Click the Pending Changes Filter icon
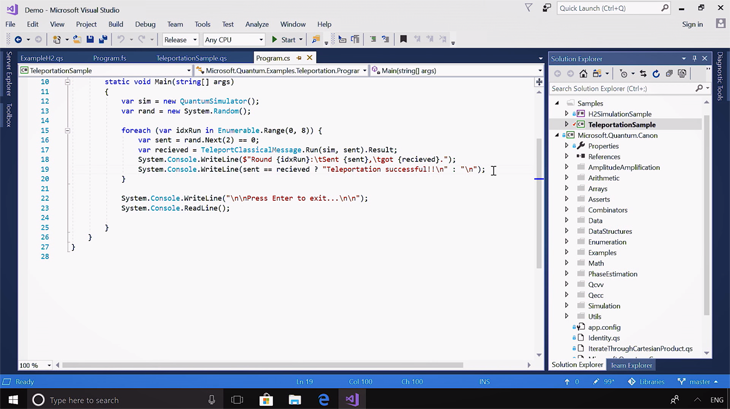730x409 pixels. [624, 74]
